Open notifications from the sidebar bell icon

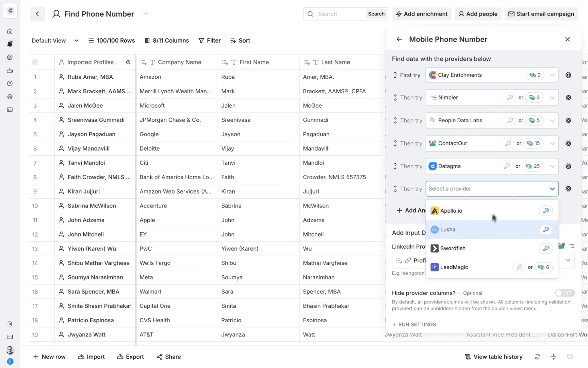[x=10, y=44]
